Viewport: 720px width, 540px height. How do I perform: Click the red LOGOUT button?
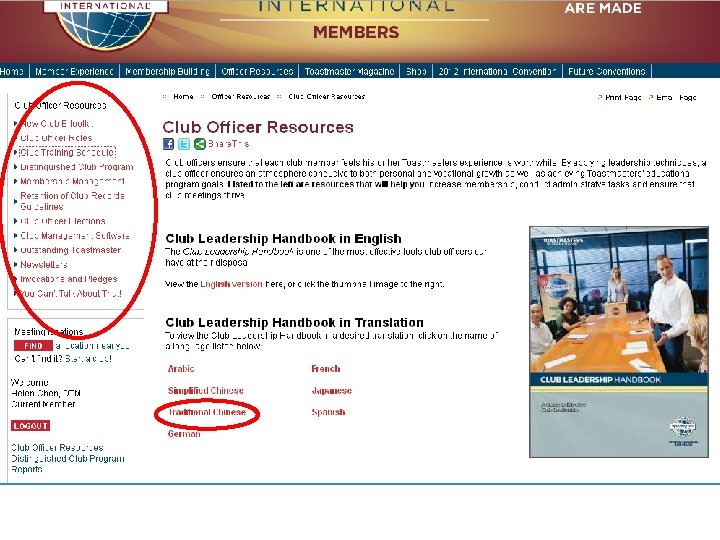pos(31,426)
